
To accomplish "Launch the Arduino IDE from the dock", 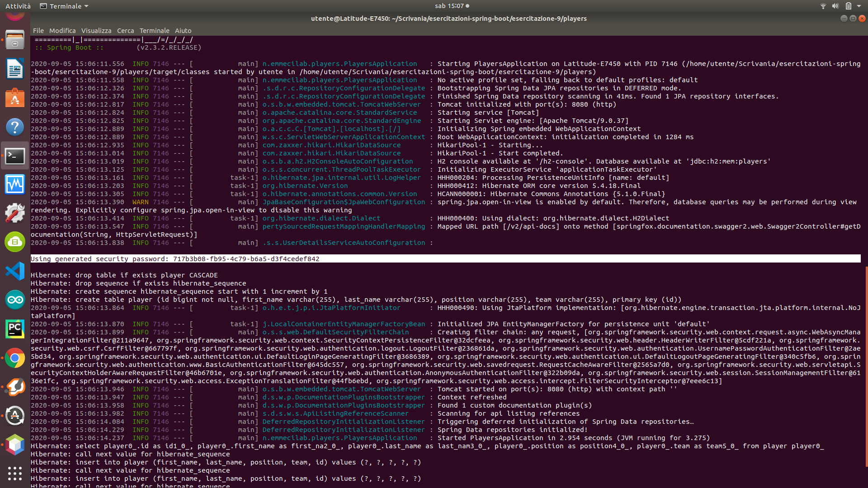I will [15, 300].
